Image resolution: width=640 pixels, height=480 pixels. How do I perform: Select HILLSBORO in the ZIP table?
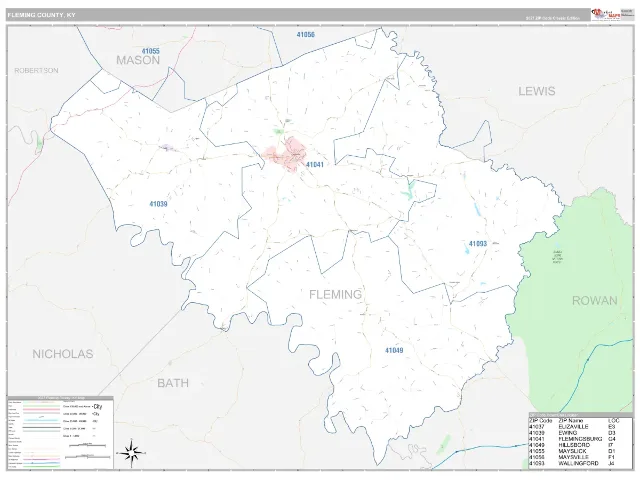pos(574,445)
